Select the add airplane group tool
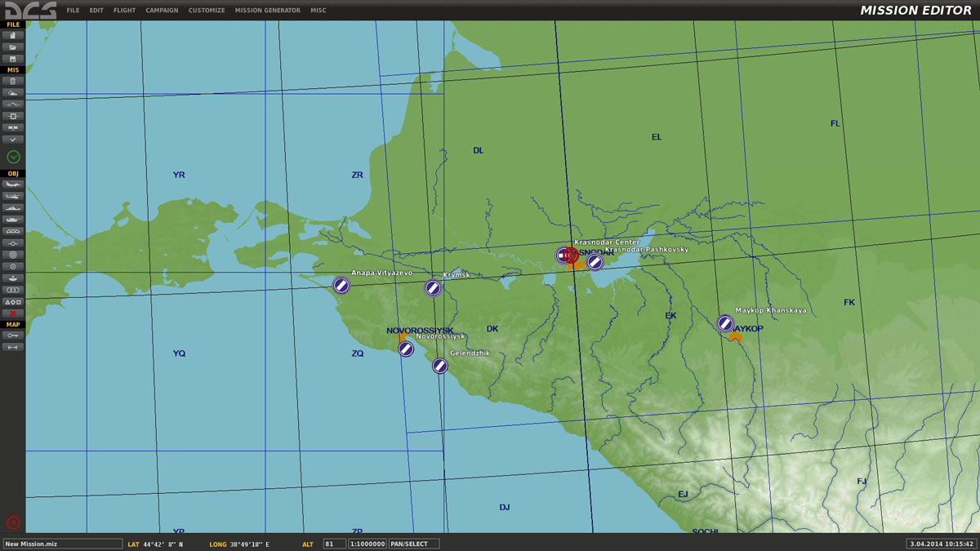This screenshot has height=551, width=980. [13, 185]
